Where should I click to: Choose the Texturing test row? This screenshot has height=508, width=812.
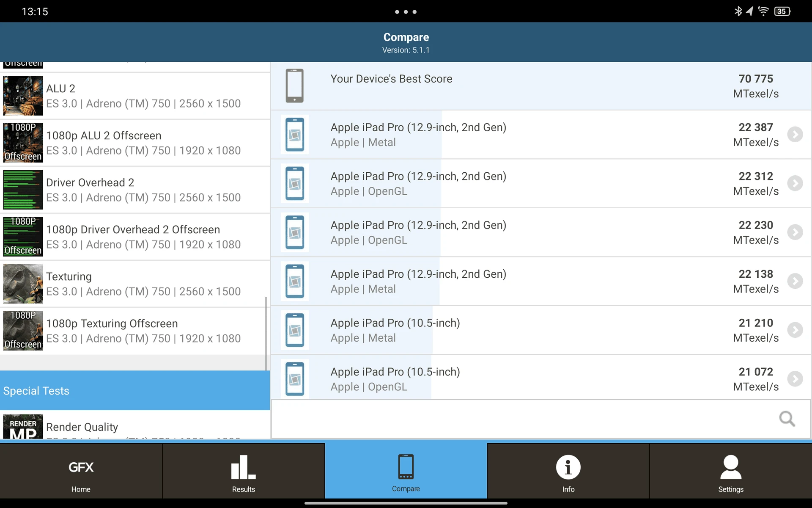pos(135,284)
